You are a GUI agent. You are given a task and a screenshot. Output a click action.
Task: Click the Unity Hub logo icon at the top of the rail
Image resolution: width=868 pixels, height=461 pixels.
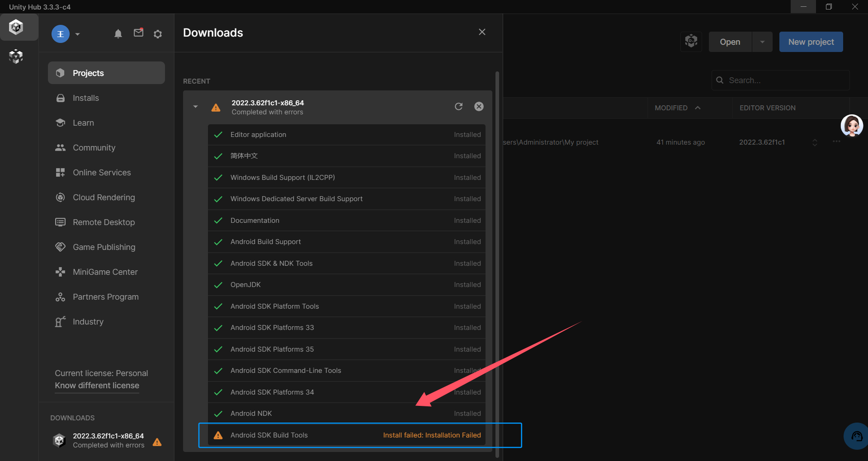16,27
